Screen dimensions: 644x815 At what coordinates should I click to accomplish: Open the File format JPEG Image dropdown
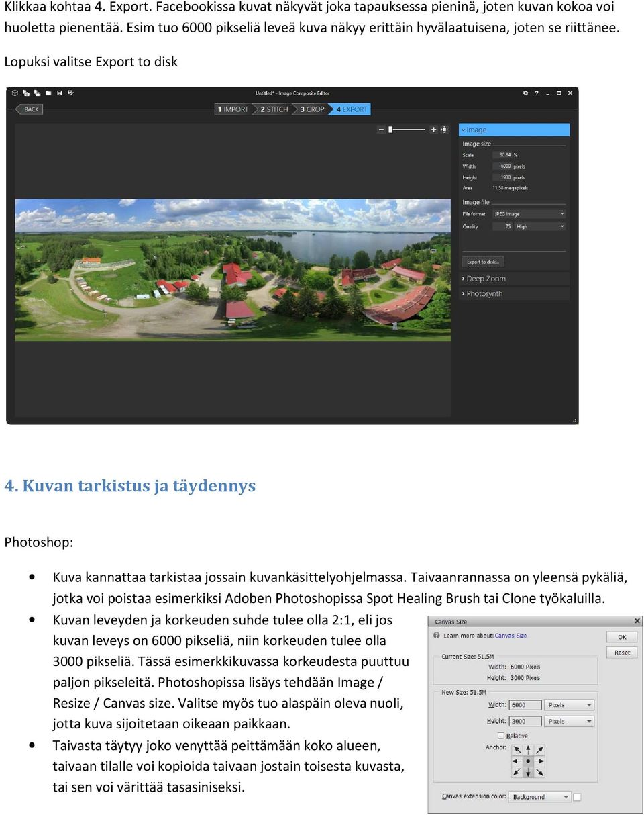click(x=529, y=214)
